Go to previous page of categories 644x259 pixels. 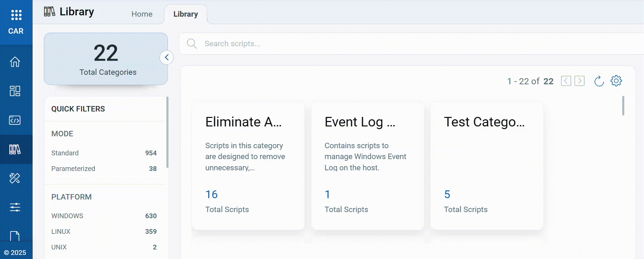pos(566,81)
